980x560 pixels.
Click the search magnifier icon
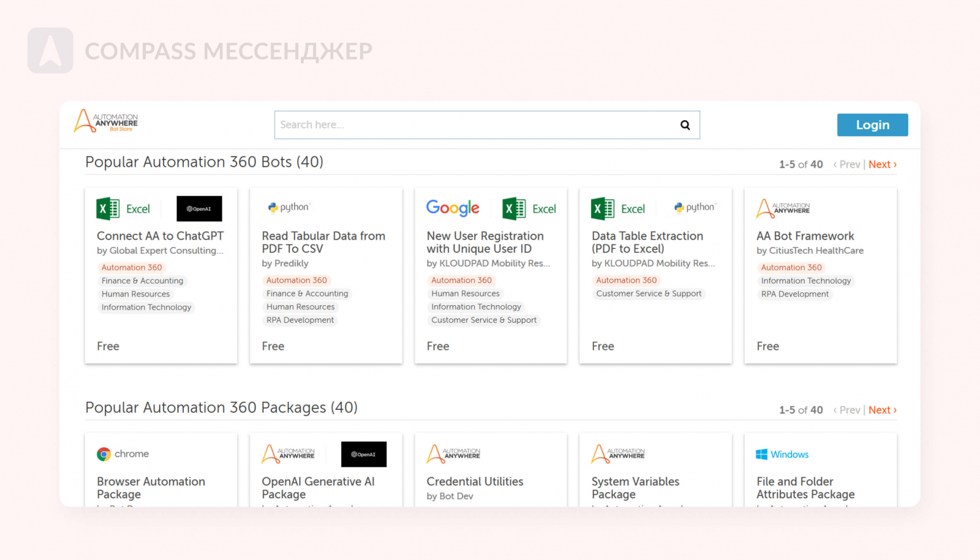click(685, 125)
